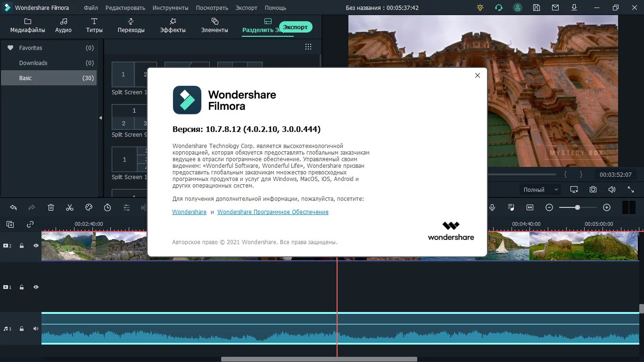The image size is (644, 362).
Task: Select the Favorites category in sidebar
Action: coord(49,48)
